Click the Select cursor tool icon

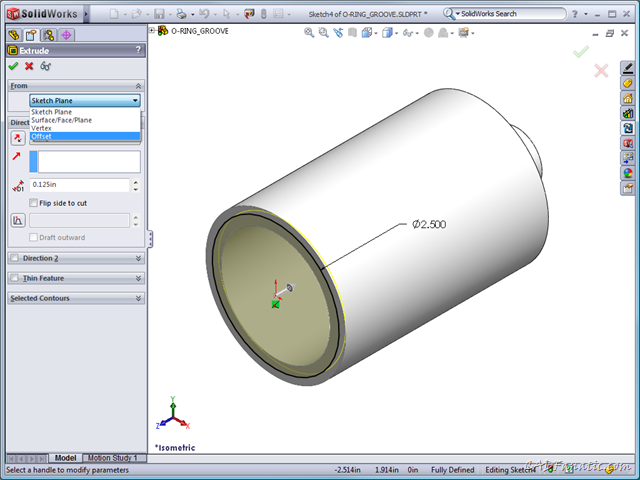click(x=226, y=14)
